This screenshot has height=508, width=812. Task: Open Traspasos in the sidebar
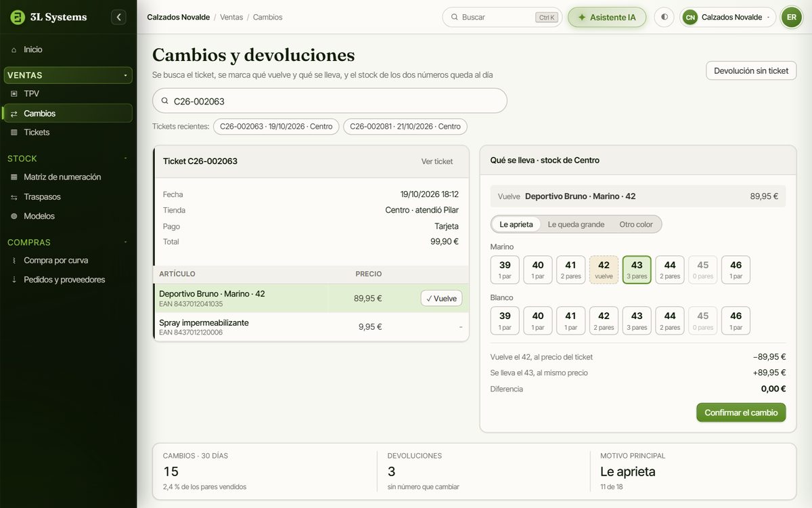pyautogui.click(x=67, y=196)
